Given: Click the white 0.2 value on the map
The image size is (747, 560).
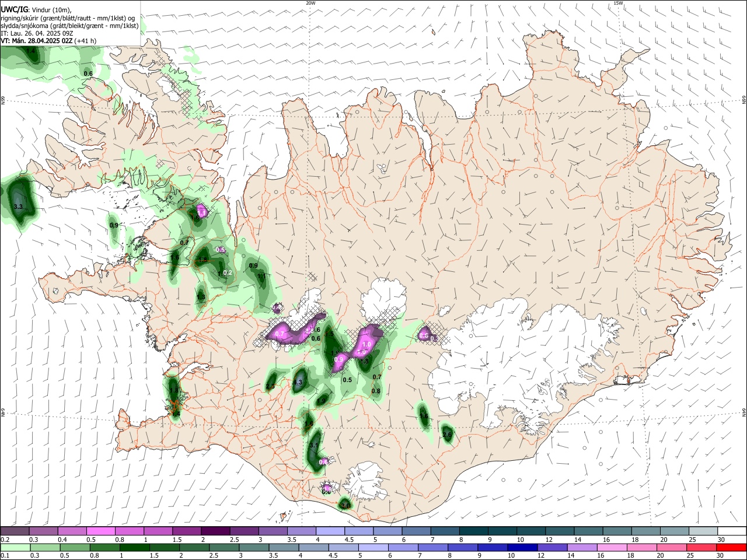Looking at the screenshot, I should pos(228,272).
